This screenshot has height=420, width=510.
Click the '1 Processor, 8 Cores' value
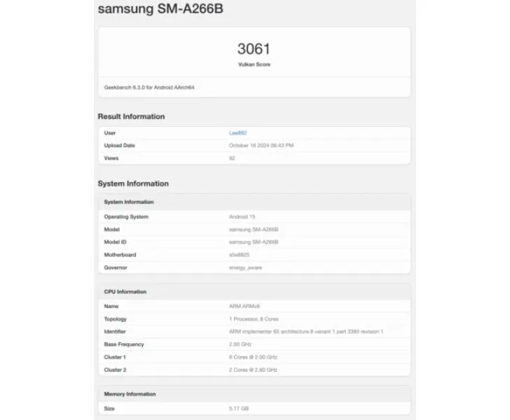click(254, 319)
